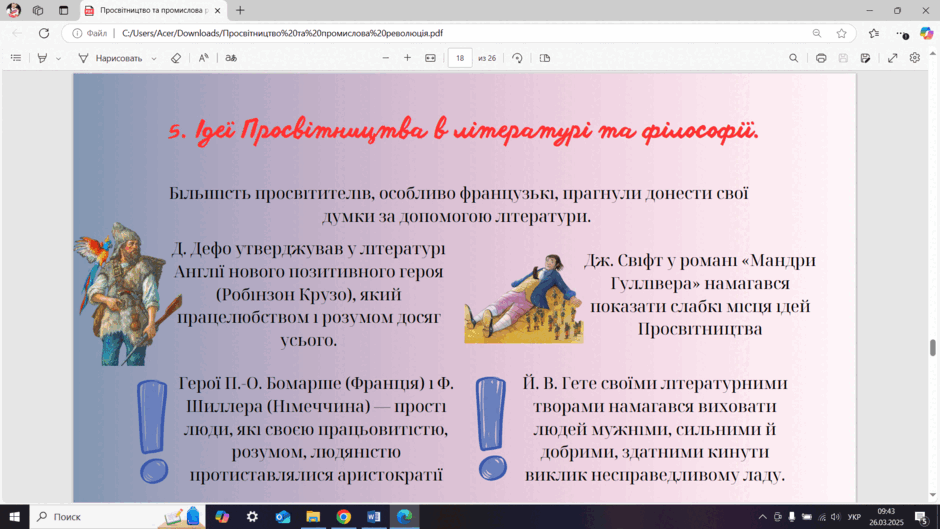Rotate the PDF page

(517, 58)
